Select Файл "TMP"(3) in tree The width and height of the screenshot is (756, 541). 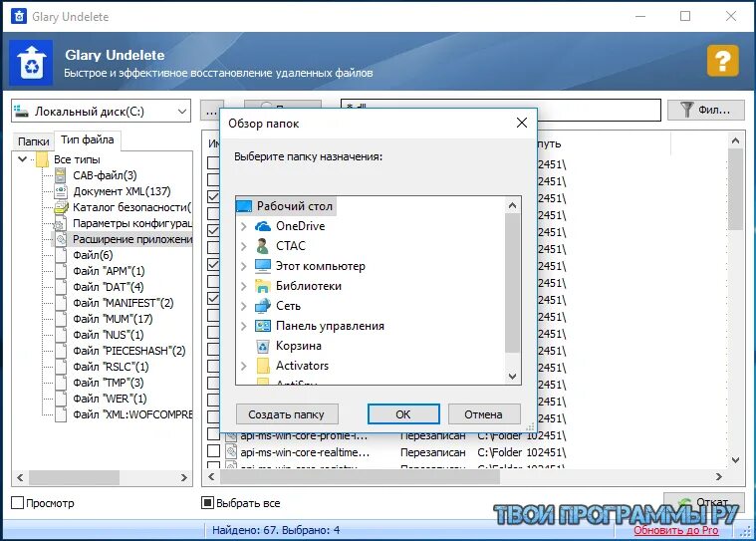click(108, 383)
